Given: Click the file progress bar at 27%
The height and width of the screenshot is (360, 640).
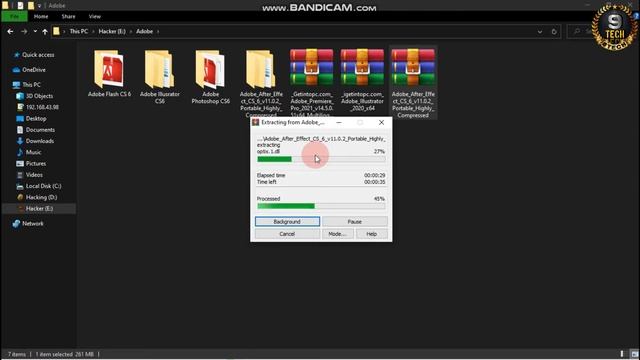Looking at the screenshot, I should coord(321,159).
